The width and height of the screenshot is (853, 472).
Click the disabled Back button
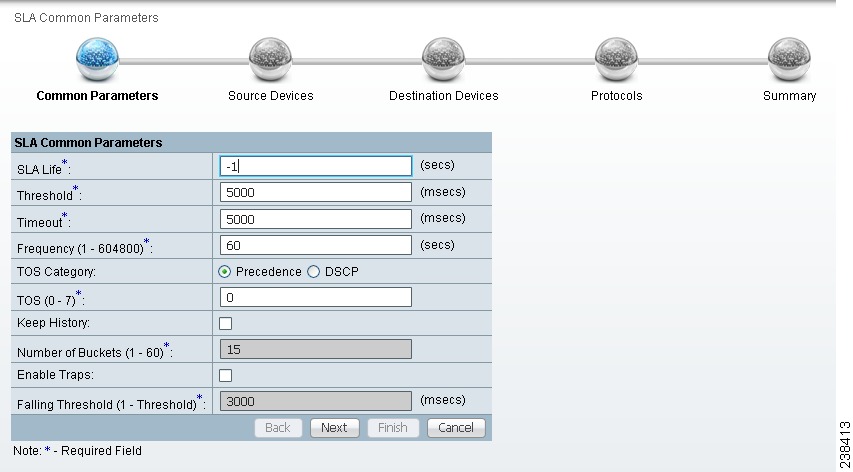pyautogui.click(x=278, y=428)
